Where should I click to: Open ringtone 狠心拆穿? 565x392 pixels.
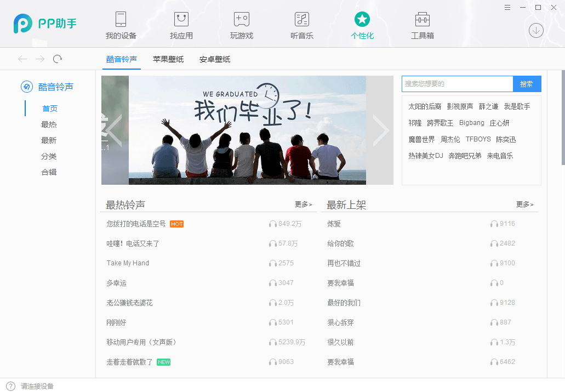(340, 322)
